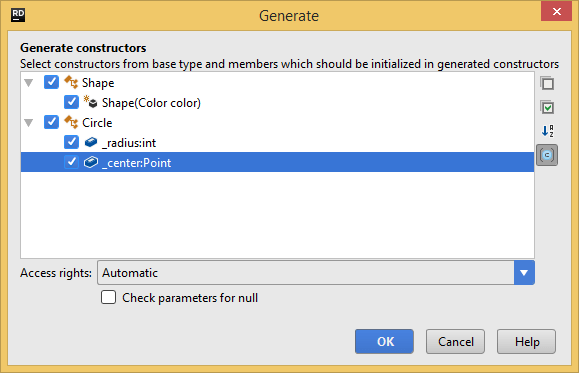Click the Generate title bar text

289,16
